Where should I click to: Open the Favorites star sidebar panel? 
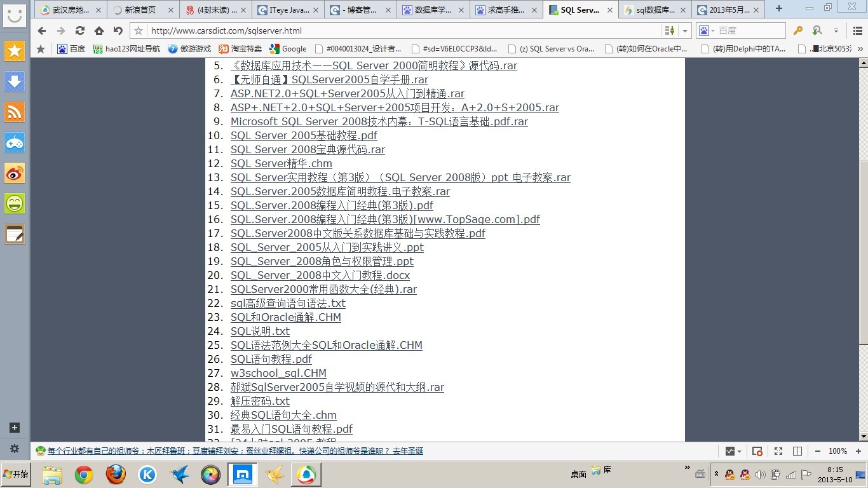coord(14,51)
